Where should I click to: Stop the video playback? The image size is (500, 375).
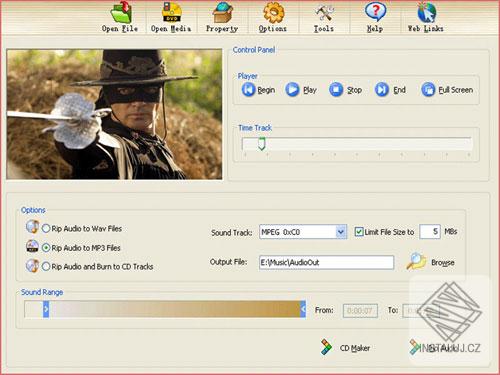[x=336, y=90]
